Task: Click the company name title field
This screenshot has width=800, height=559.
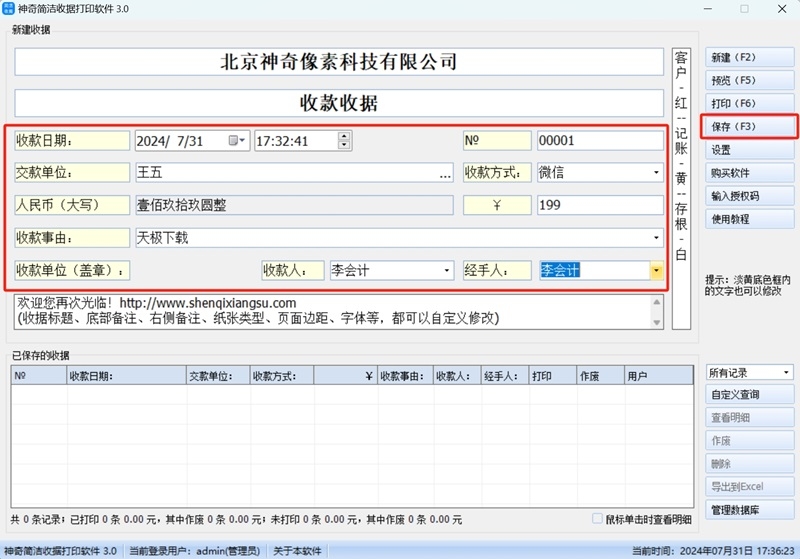Action: click(x=339, y=62)
